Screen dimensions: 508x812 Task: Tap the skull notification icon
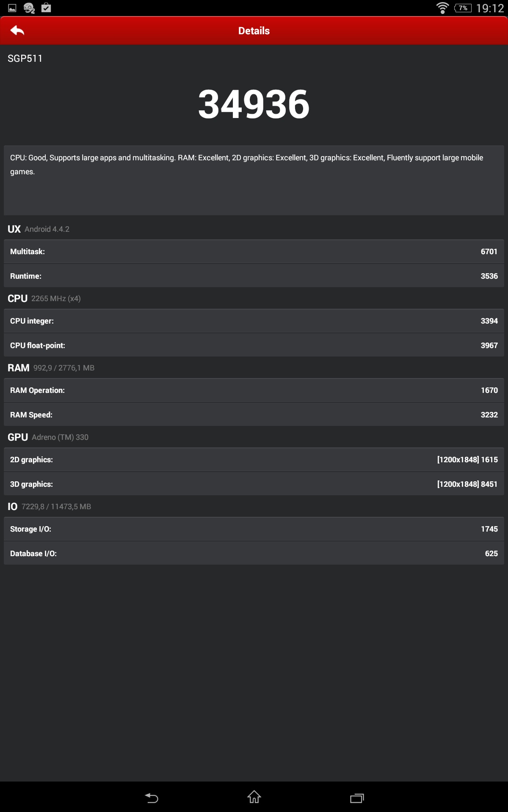click(x=29, y=8)
